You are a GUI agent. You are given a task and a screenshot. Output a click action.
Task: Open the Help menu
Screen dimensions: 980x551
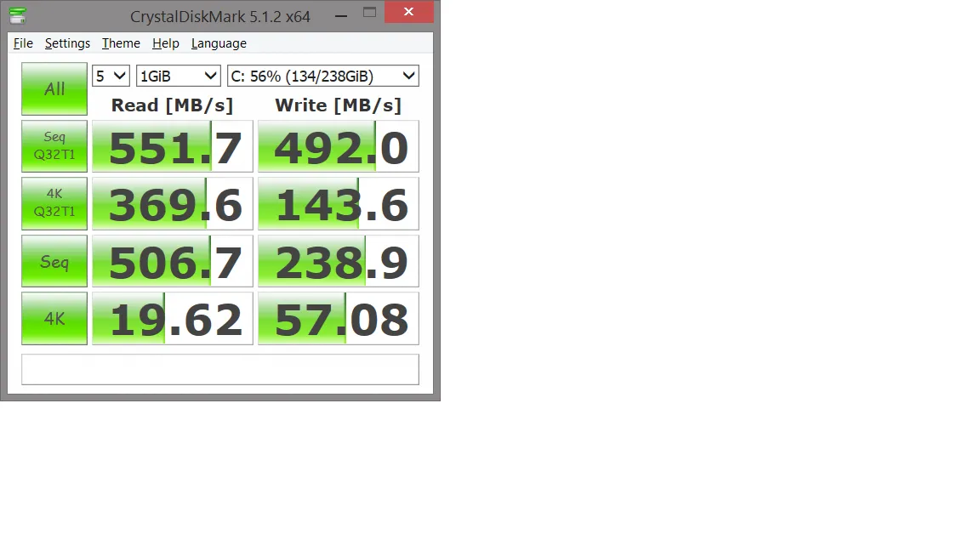tap(166, 43)
